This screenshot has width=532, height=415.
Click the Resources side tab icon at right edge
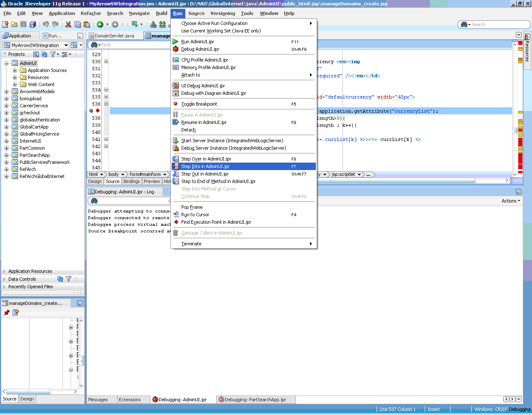(527, 37)
